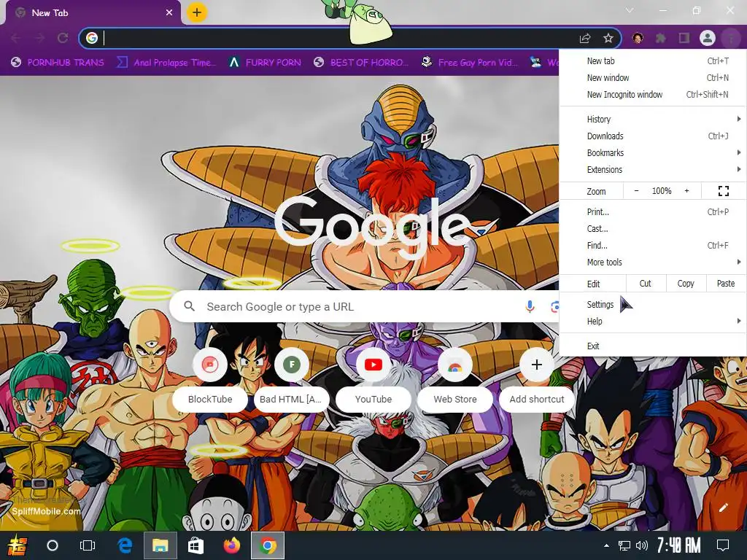Select Exit in the menu
Viewport: 747px width, 560px height.
click(653, 346)
